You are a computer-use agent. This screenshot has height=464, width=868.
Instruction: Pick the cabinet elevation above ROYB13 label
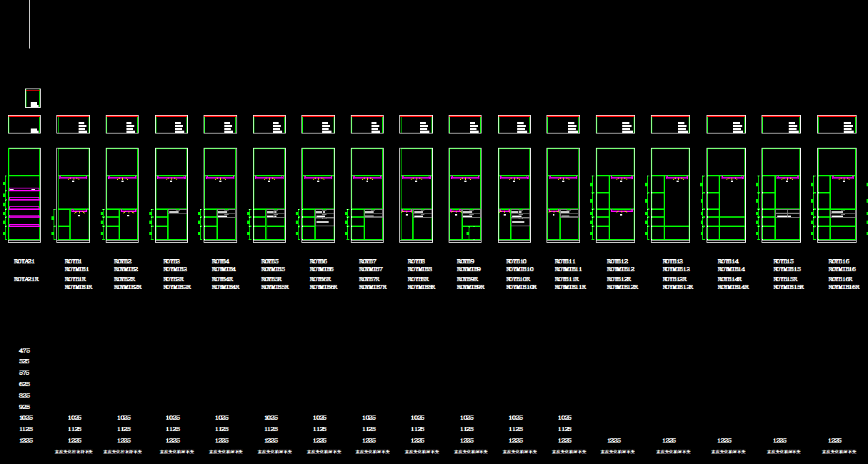670,195
